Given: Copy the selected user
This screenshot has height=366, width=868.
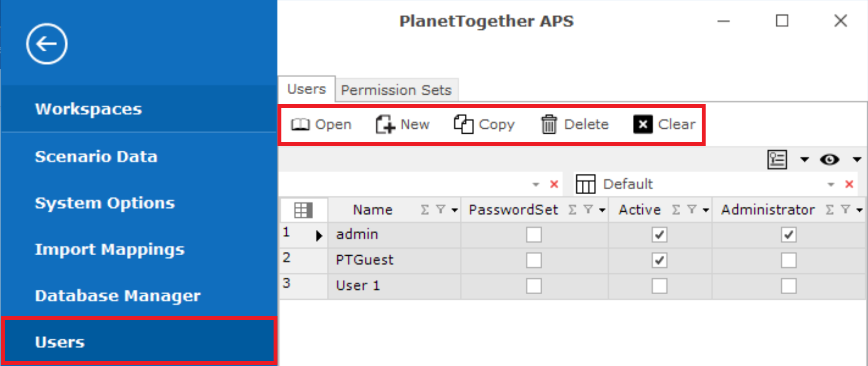Looking at the screenshot, I should 484,124.
